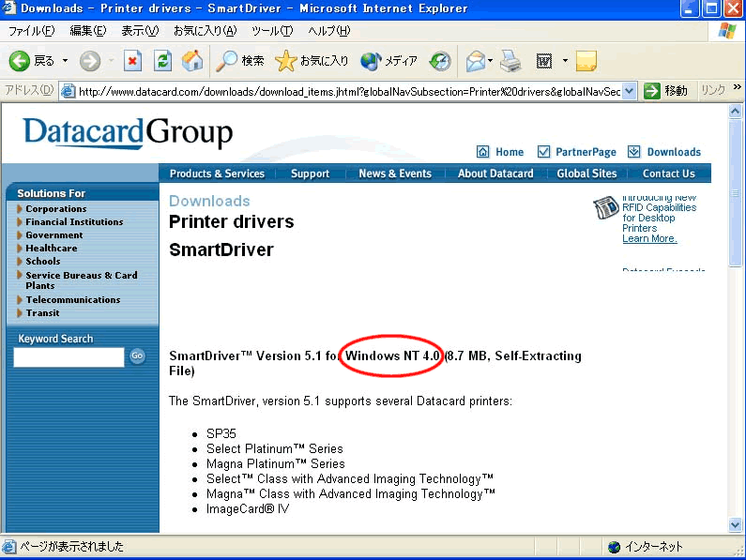
Task: Refresh the page with the green arrows icon
Action: (x=162, y=61)
